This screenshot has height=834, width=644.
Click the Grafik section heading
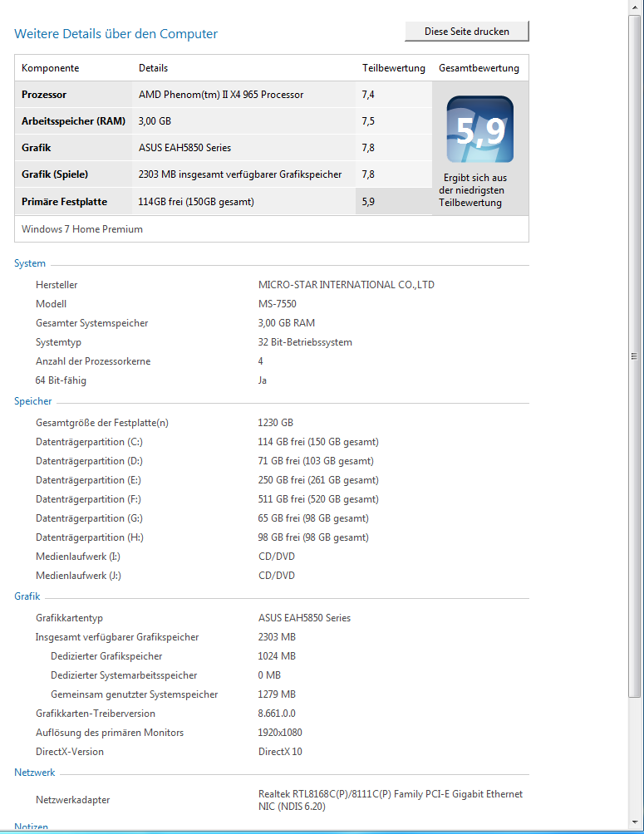pos(27,596)
